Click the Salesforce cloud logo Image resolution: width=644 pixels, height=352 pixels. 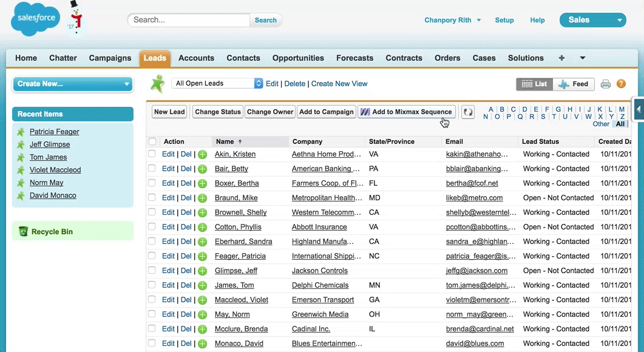tap(35, 18)
